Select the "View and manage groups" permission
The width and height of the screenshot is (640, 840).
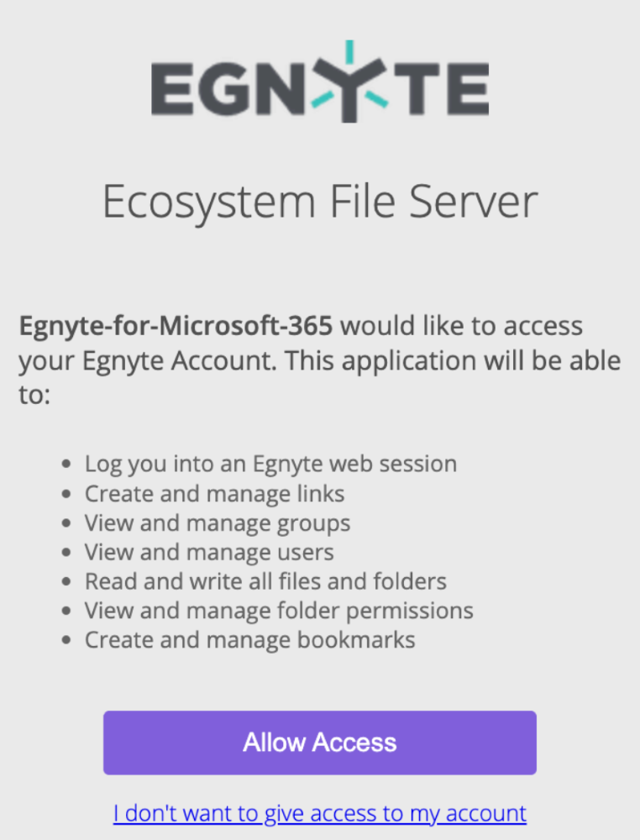pos(218,523)
